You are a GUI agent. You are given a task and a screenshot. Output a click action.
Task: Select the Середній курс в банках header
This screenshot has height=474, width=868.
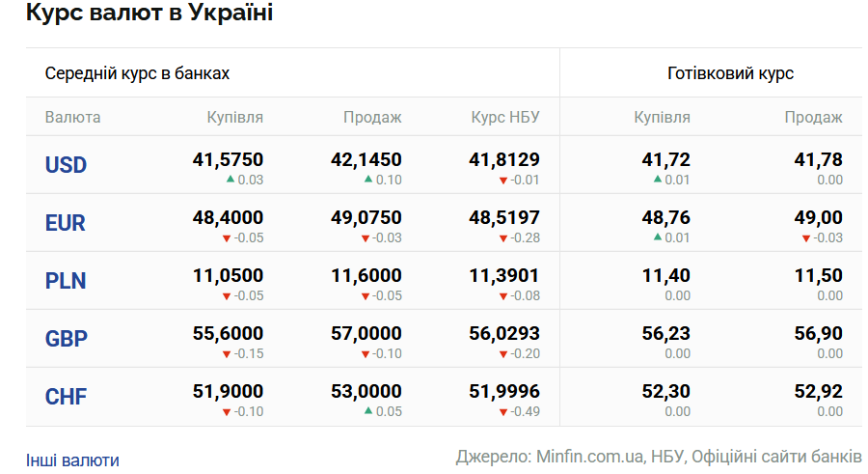point(137,73)
